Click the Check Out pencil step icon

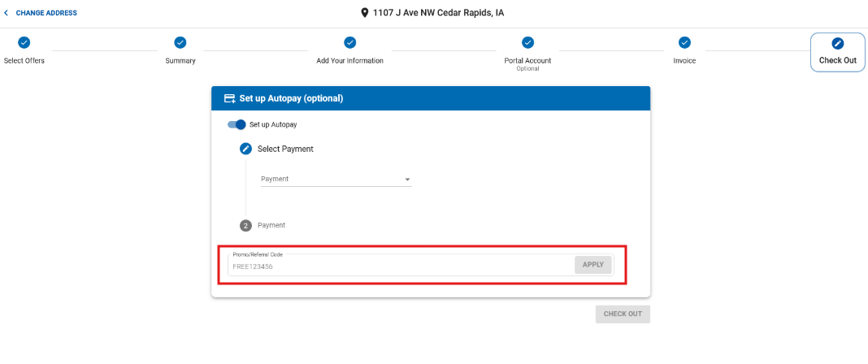click(837, 43)
